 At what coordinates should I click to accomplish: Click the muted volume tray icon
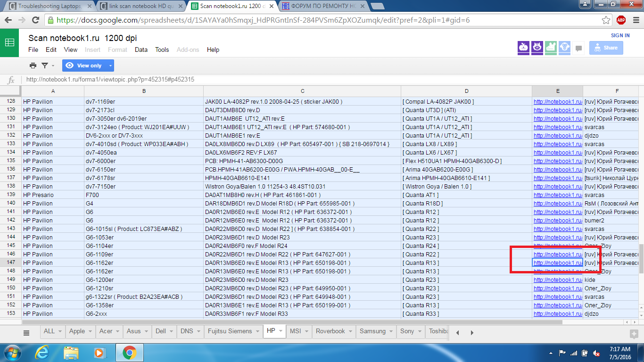[x=596, y=353]
